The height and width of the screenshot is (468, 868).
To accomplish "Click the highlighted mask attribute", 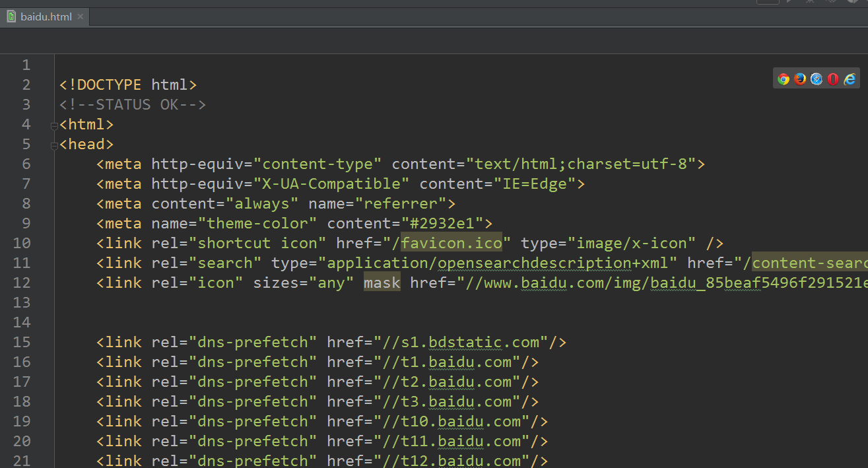I will (x=382, y=283).
